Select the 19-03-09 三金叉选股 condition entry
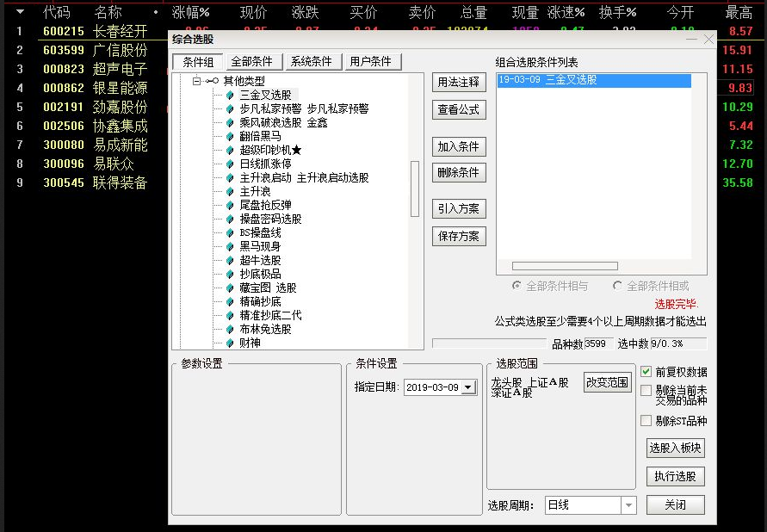The image size is (767, 532). 594,80
